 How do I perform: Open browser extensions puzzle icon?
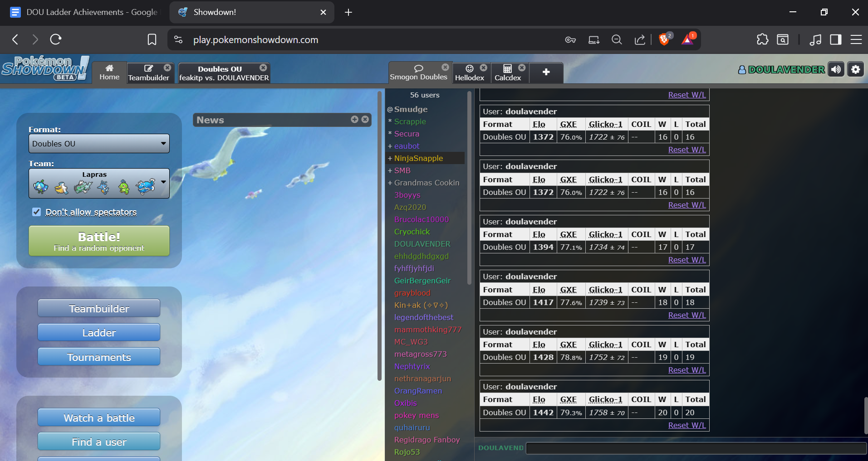click(x=763, y=39)
